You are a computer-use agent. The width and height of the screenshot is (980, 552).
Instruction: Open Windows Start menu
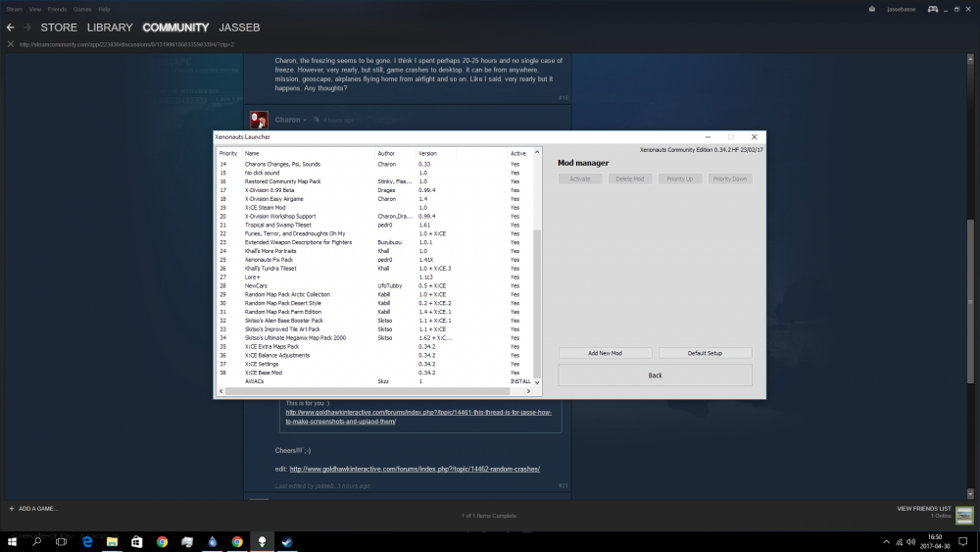[x=12, y=541]
